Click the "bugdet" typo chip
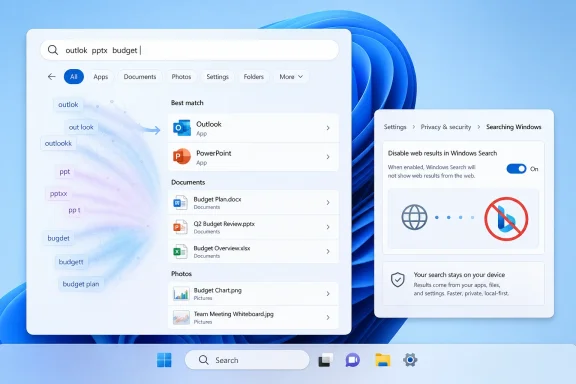 point(58,238)
